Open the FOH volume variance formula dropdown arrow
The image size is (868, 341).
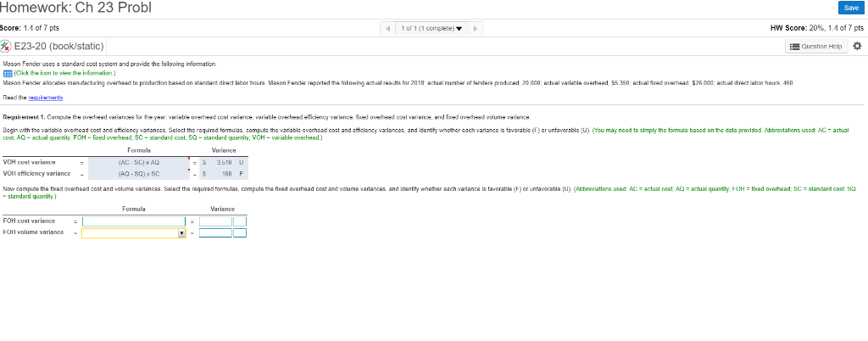point(182,233)
